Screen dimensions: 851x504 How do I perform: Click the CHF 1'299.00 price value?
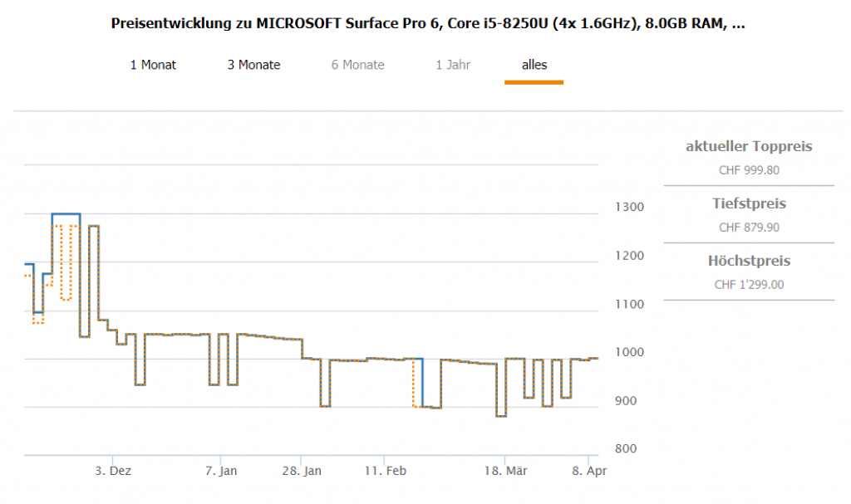pyautogui.click(x=749, y=285)
